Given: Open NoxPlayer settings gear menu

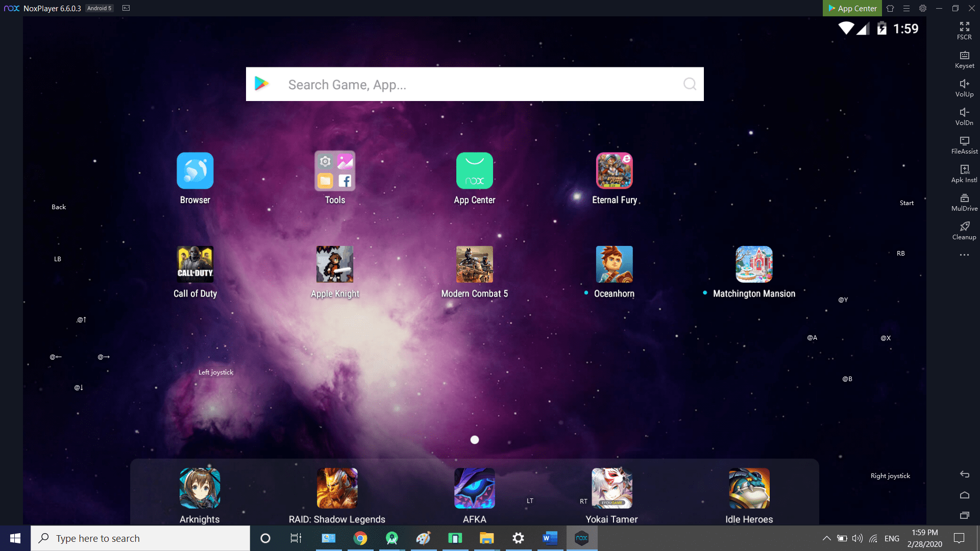Looking at the screenshot, I should pyautogui.click(x=923, y=8).
